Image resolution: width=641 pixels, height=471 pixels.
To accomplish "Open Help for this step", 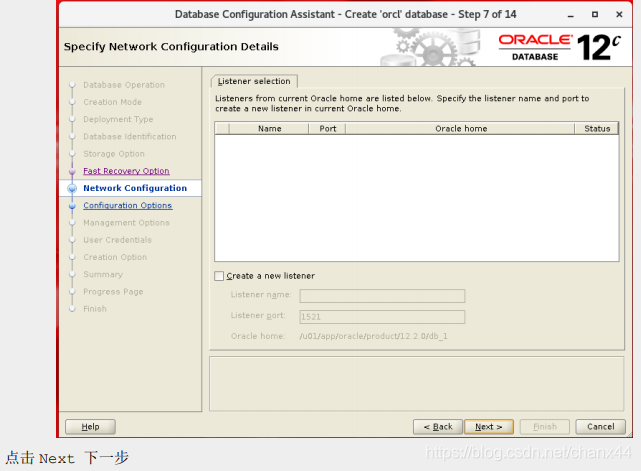I will pyautogui.click(x=90, y=427).
